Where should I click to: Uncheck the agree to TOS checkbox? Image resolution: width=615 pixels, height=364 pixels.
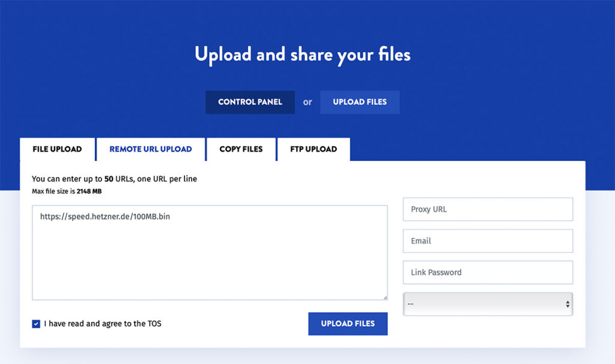[x=36, y=324]
